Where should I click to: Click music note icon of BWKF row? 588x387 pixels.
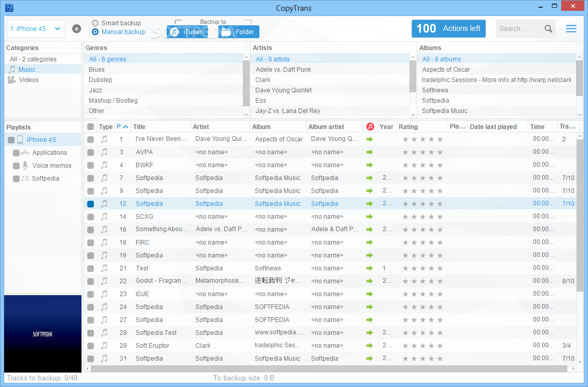(104, 165)
